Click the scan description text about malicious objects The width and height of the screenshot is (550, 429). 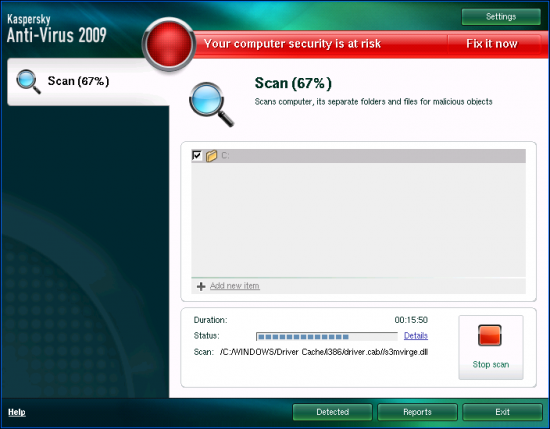coord(374,102)
